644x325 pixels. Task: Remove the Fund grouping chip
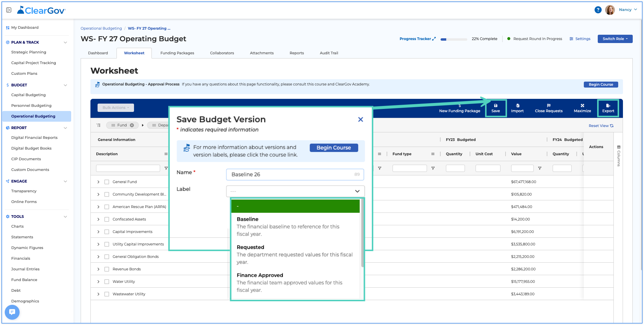tap(132, 125)
